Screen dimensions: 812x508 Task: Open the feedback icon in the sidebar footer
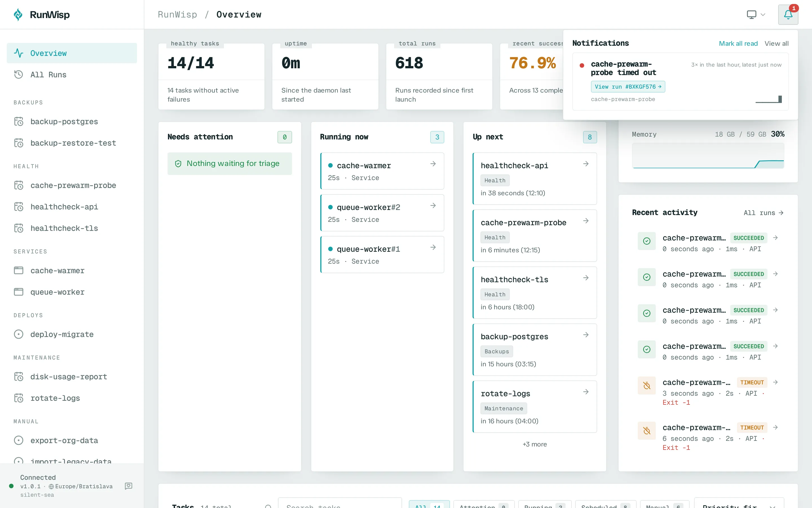[x=129, y=486]
